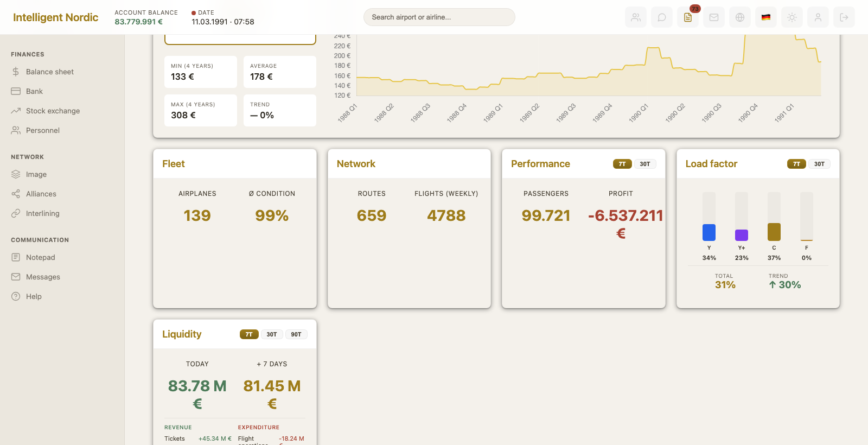The width and height of the screenshot is (868, 445).
Task: Open the Network card title
Action: [356, 164]
